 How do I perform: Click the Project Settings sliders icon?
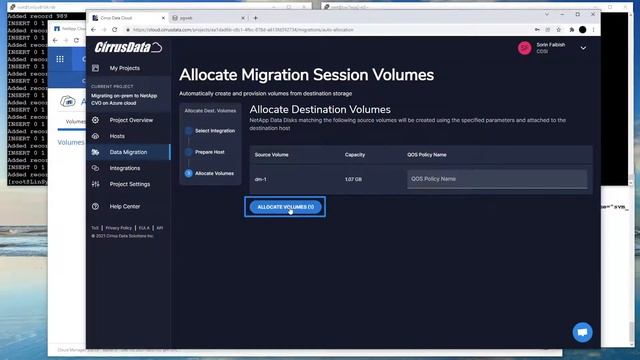[x=96, y=184]
